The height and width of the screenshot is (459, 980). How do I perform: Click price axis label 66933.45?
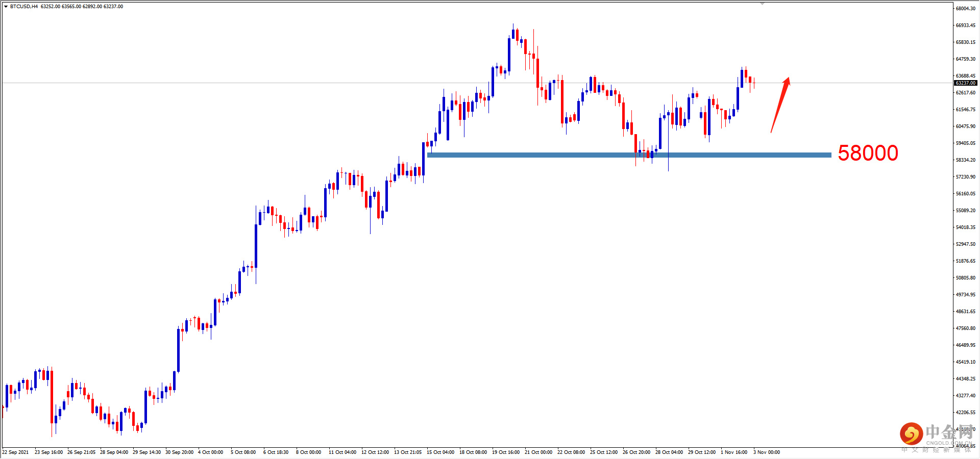(966, 25)
